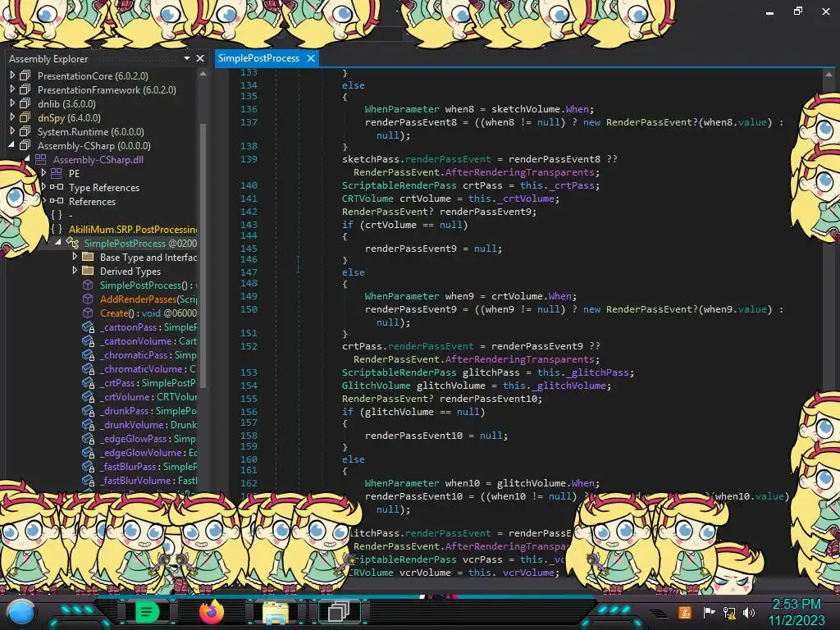Follow the GlitchVolume type link on line 154
The height and width of the screenshot is (630, 840).
point(376,386)
